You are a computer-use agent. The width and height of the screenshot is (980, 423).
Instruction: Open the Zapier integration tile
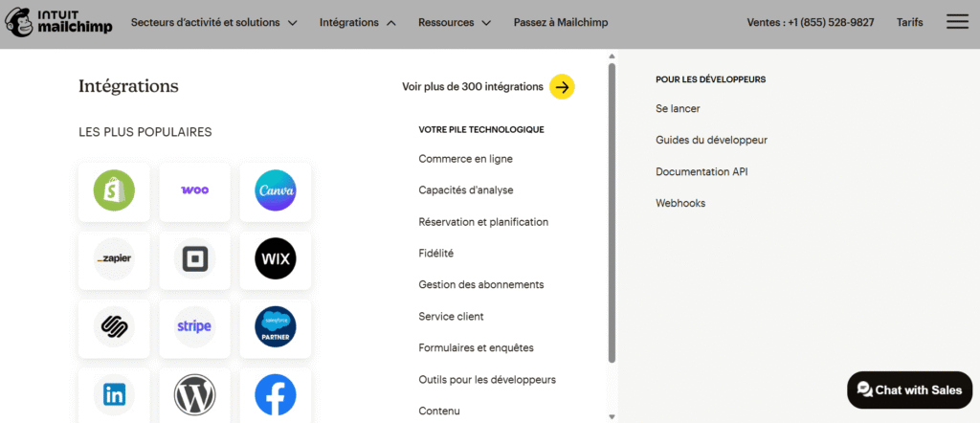pyautogui.click(x=114, y=258)
